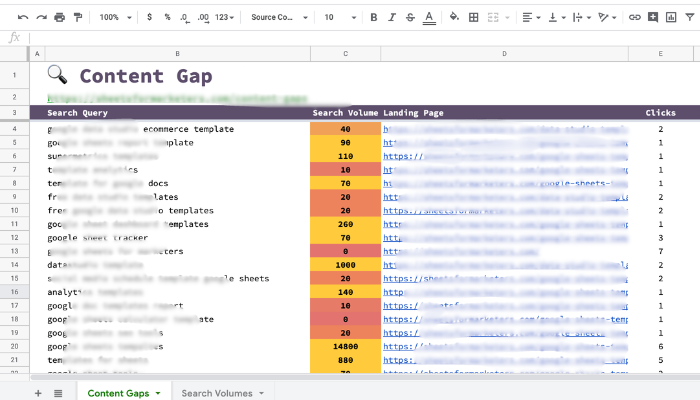Open landing page link in row 4
This screenshot has width=700, height=400.
505,129
